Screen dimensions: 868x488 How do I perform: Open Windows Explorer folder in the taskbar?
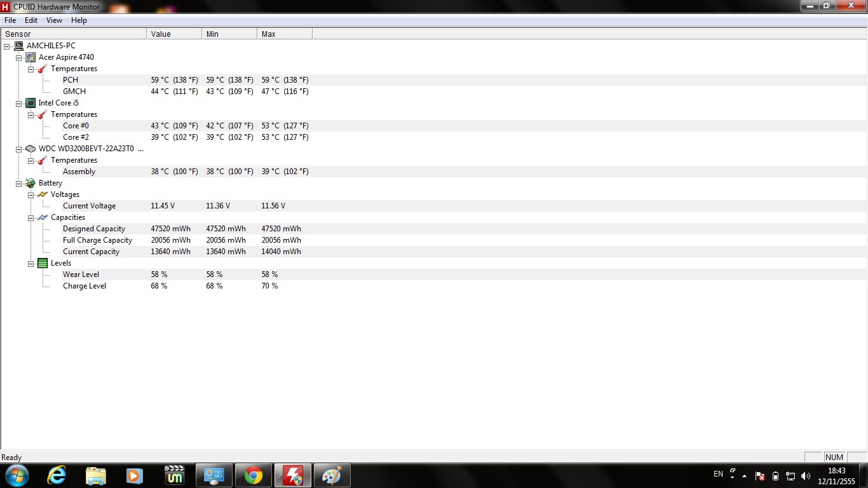[95, 475]
